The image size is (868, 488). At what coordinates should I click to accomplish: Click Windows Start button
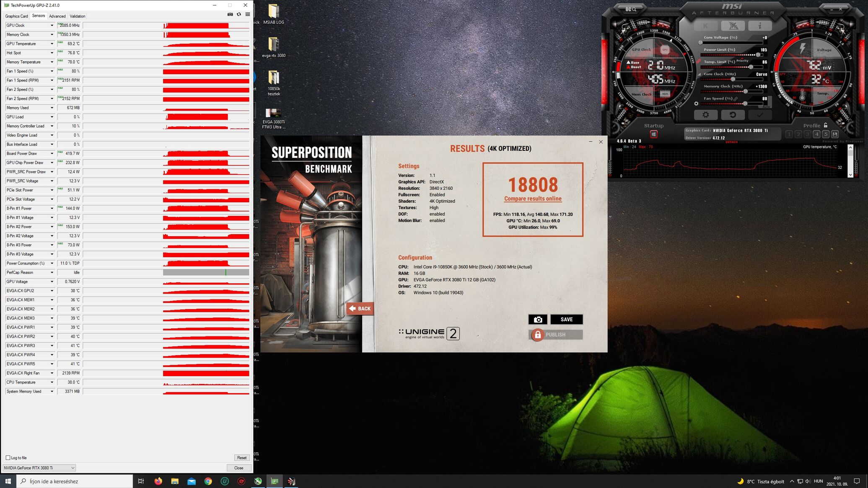8,481
